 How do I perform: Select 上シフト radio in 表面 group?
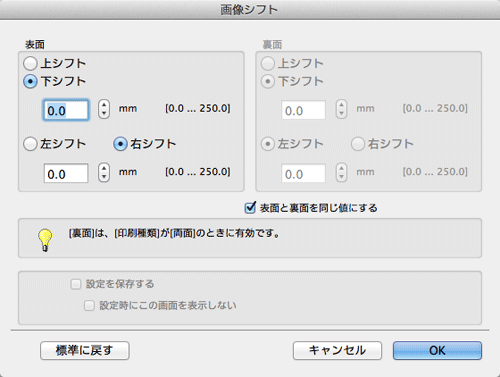point(30,63)
